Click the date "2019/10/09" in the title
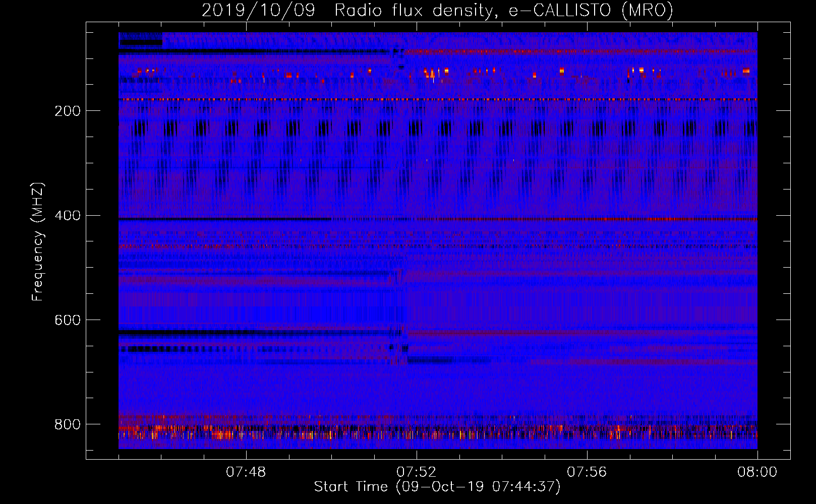This screenshot has height=504, width=816. pos(258,11)
